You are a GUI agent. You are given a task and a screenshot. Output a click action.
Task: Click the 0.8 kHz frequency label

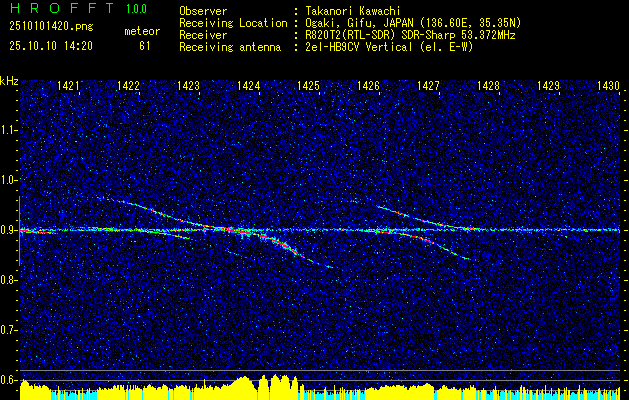point(8,280)
